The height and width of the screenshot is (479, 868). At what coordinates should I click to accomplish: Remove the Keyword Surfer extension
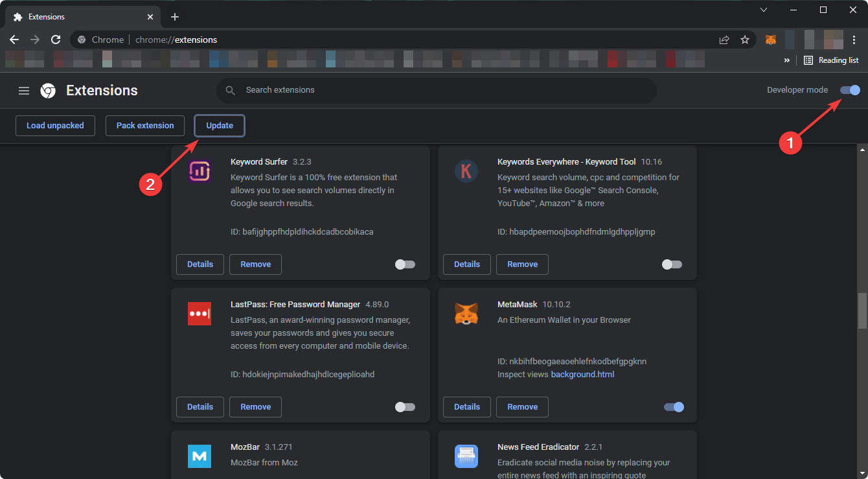[x=255, y=264]
